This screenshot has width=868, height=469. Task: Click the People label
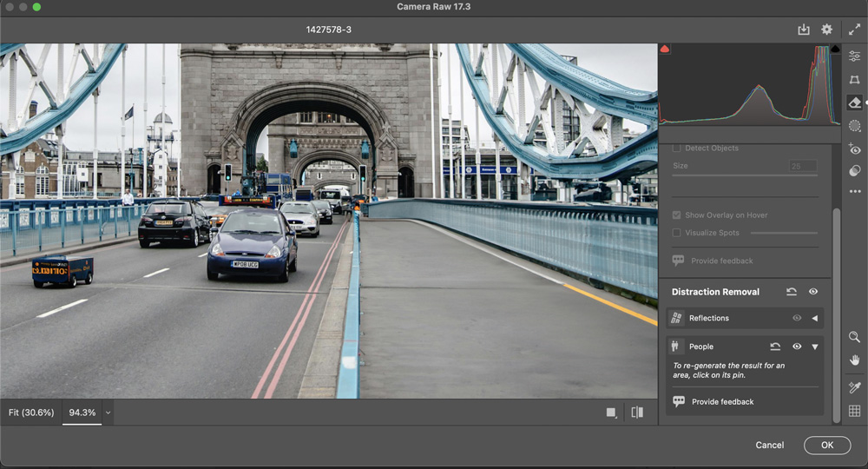(700, 347)
